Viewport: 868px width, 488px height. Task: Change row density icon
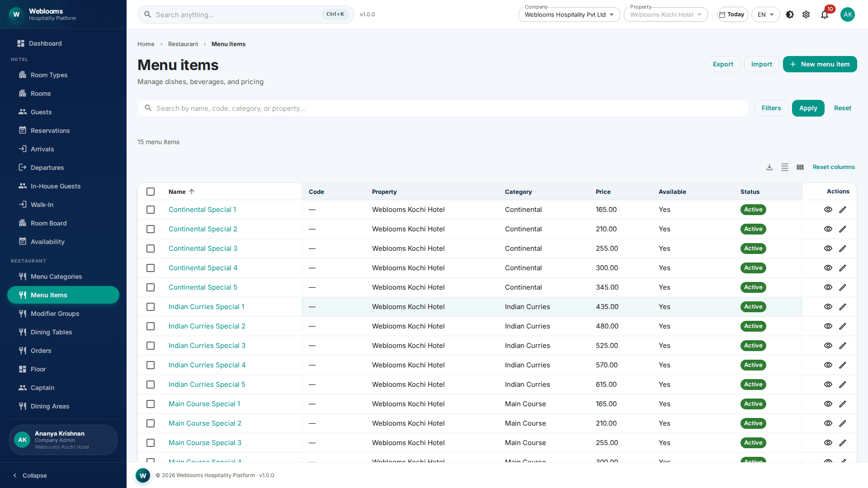tap(785, 167)
